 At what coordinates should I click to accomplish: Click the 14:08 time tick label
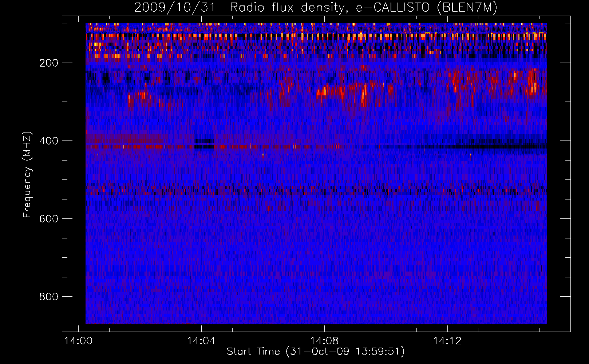tap(324, 341)
